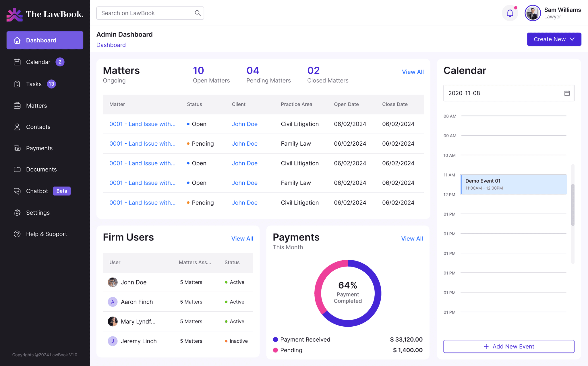
Task: Expand the Create New dropdown
Action: [554, 39]
